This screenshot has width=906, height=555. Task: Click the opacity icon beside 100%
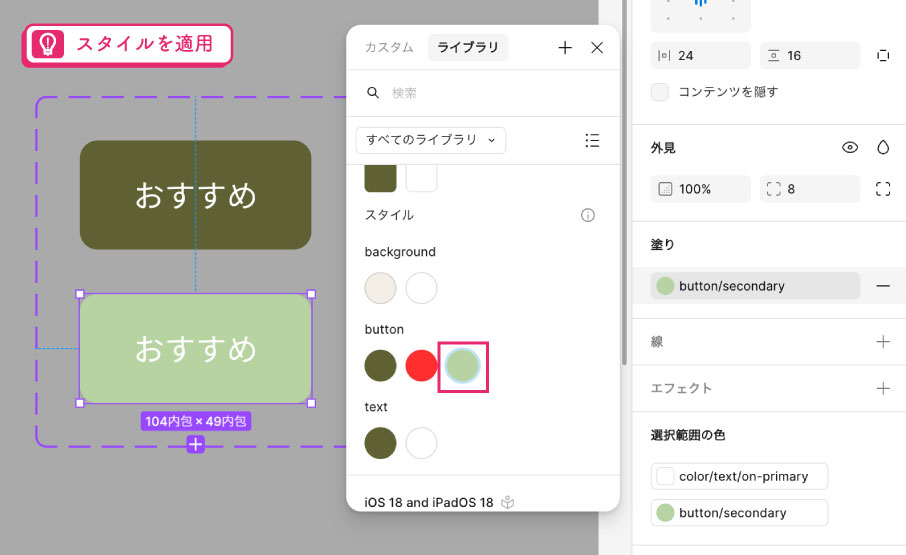click(665, 189)
